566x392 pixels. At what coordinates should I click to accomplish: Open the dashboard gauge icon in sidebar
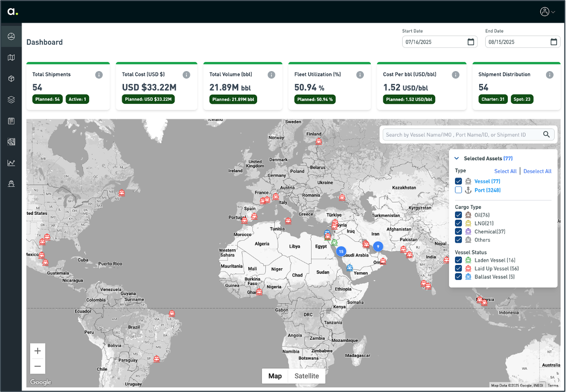[11, 37]
